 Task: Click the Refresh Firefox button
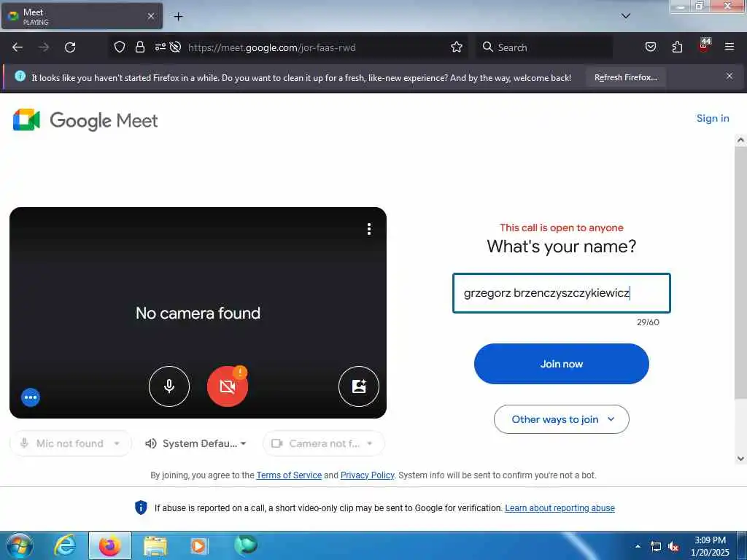coord(625,77)
